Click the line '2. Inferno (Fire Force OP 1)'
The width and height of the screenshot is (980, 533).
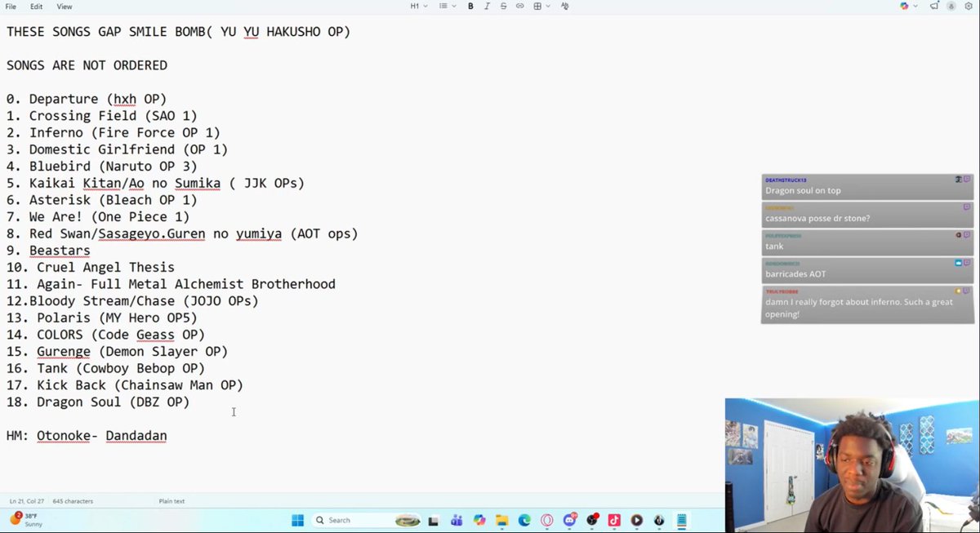point(114,132)
